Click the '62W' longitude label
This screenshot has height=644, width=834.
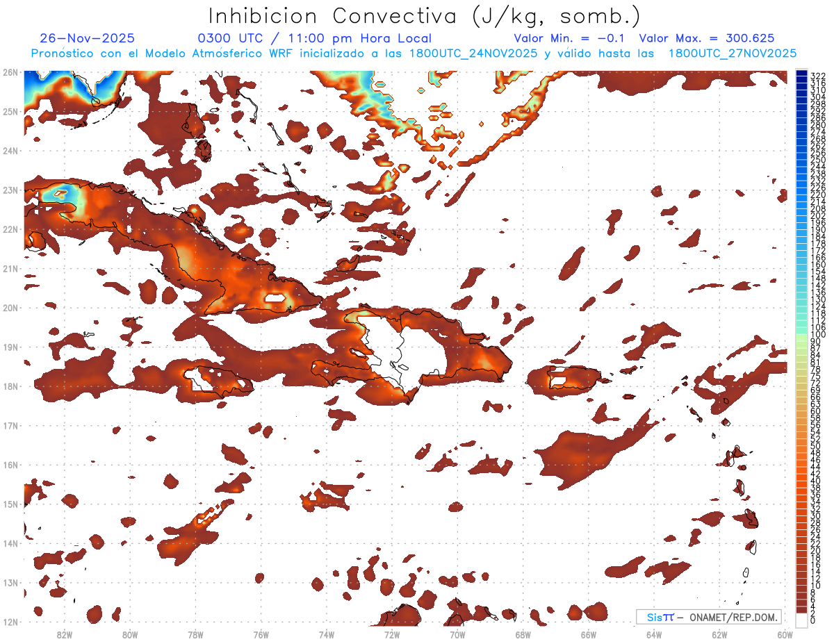point(719,634)
